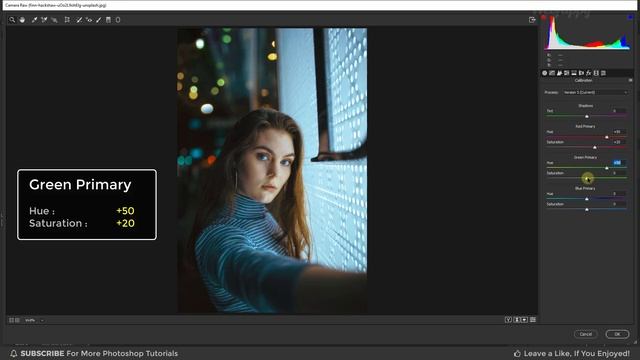Select the Color Sampler tool
The height and width of the screenshot is (360, 640).
[x=44, y=20]
